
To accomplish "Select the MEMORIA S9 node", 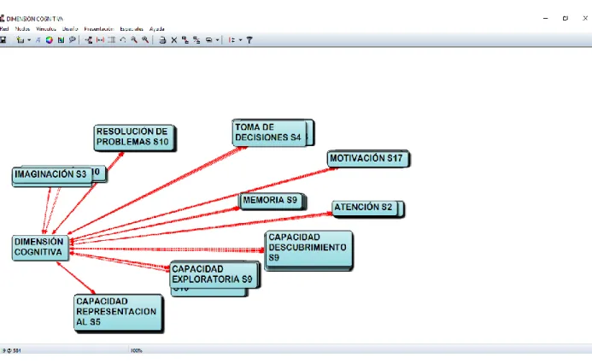I will tap(272, 201).
